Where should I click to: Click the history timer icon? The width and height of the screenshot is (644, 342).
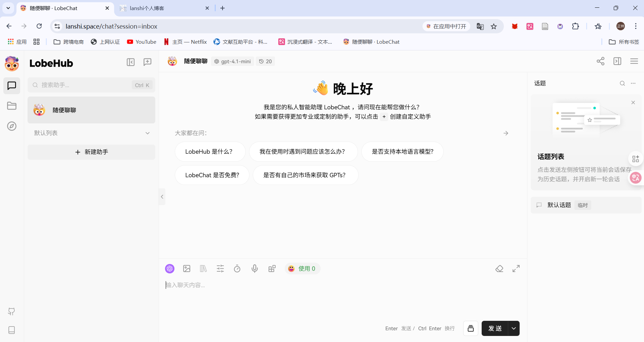pos(237,268)
